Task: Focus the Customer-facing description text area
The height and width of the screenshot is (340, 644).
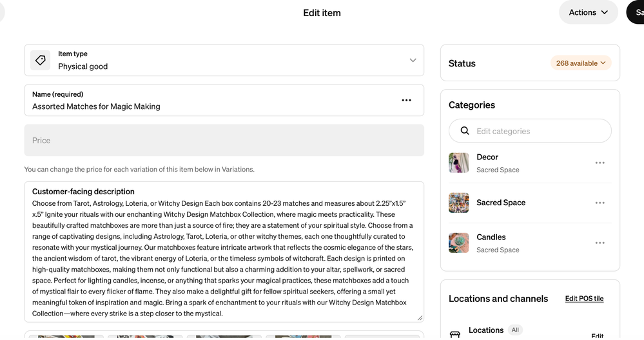Action: (224, 252)
